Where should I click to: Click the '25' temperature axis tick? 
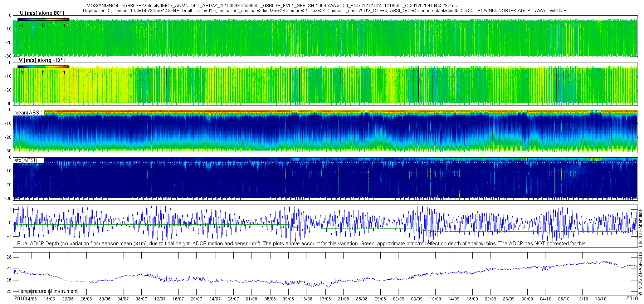9,291
